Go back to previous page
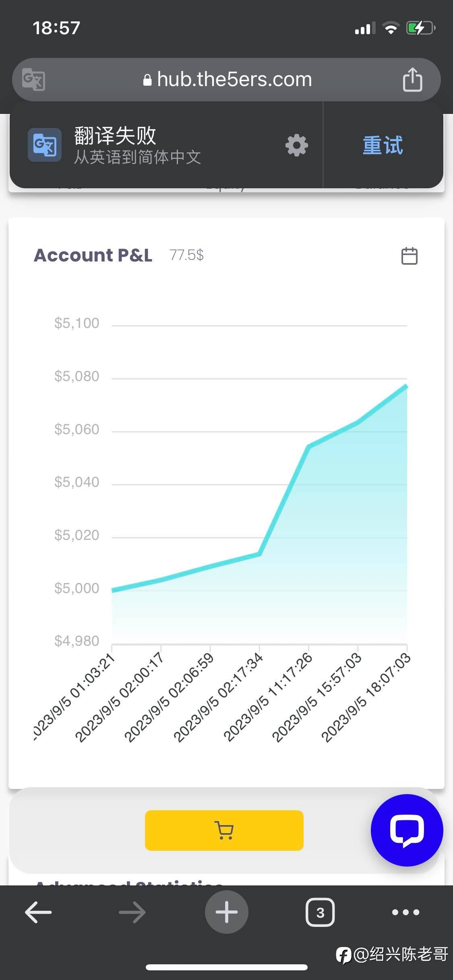The height and width of the screenshot is (980, 453). 38,912
